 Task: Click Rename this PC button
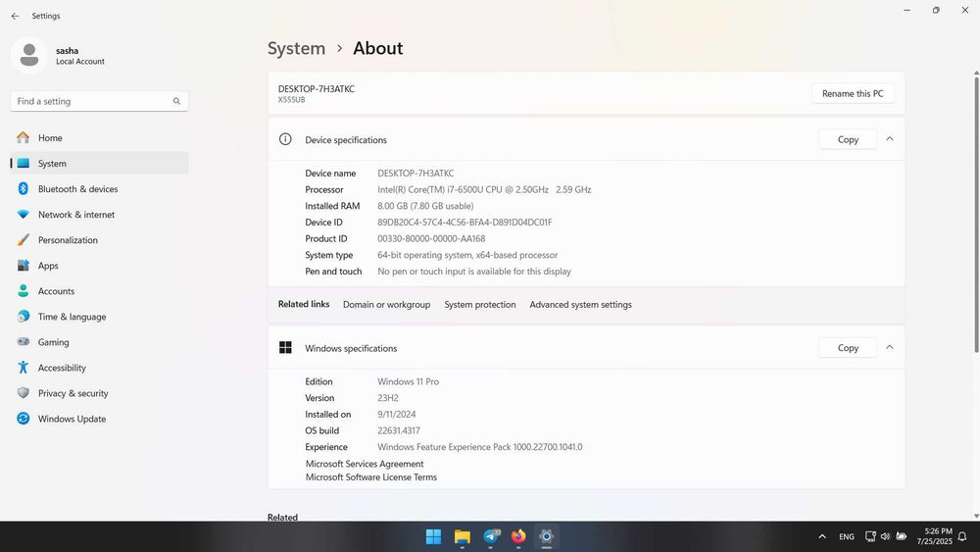[853, 94]
